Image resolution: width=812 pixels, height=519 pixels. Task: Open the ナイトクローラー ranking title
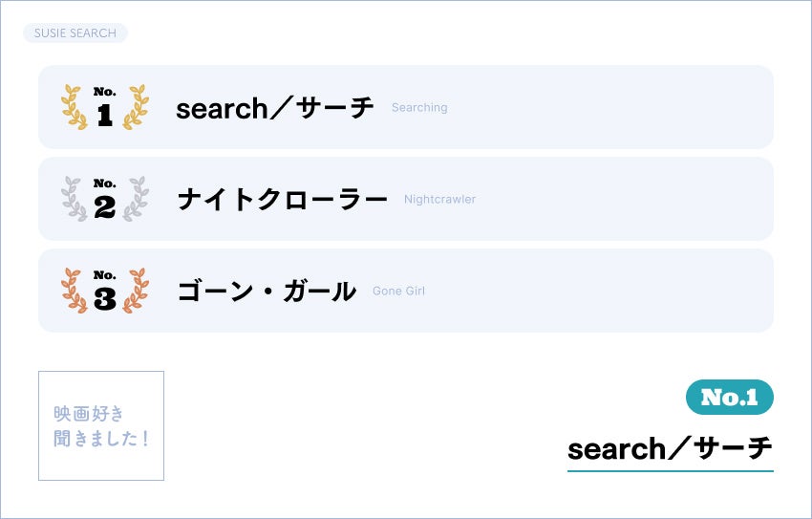(x=282, y=200)
